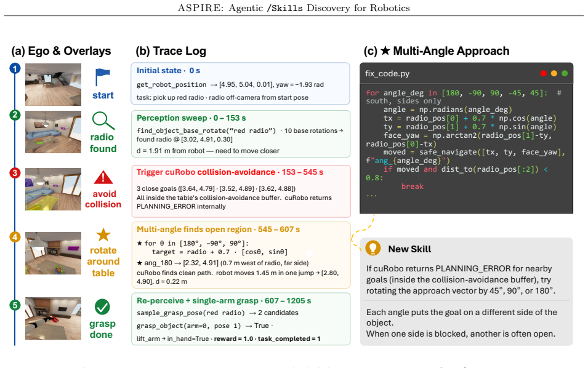Open the step 2 living room thumbnail
This screenshot has height=368, width=588.
coord(53,132)
